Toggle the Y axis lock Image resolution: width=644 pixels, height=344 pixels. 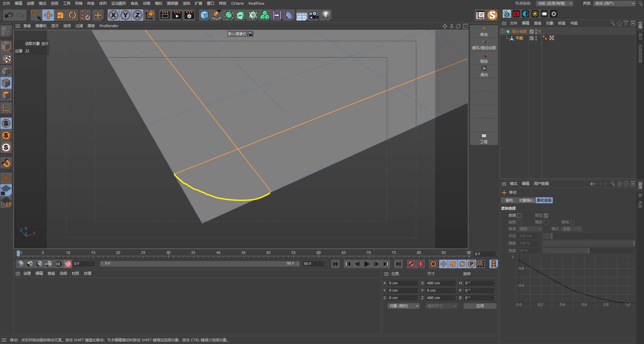(x=125, y=15)
